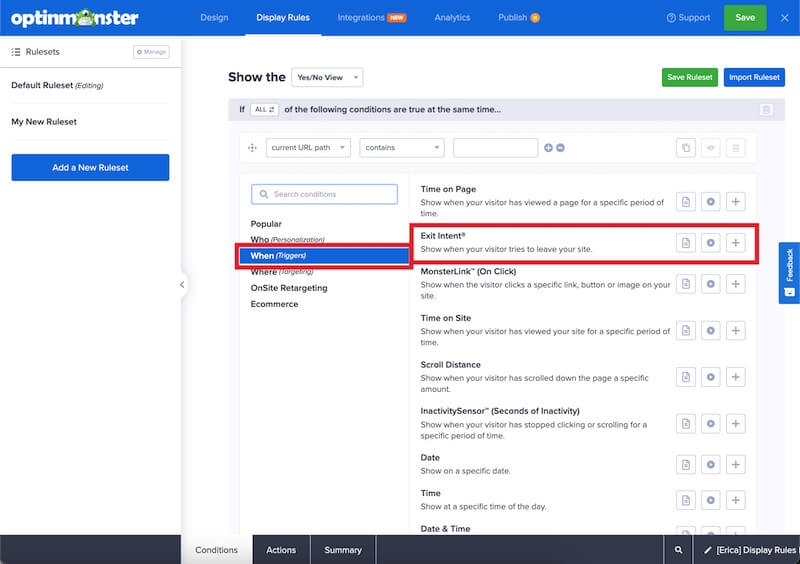
Task: Play the video icon for MonsterLink
Action: tap(711, 284)
